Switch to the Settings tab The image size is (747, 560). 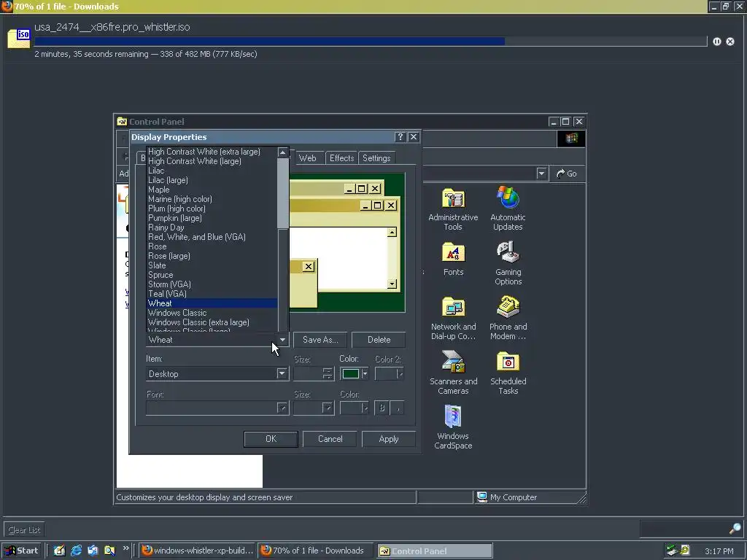[376, 158]
